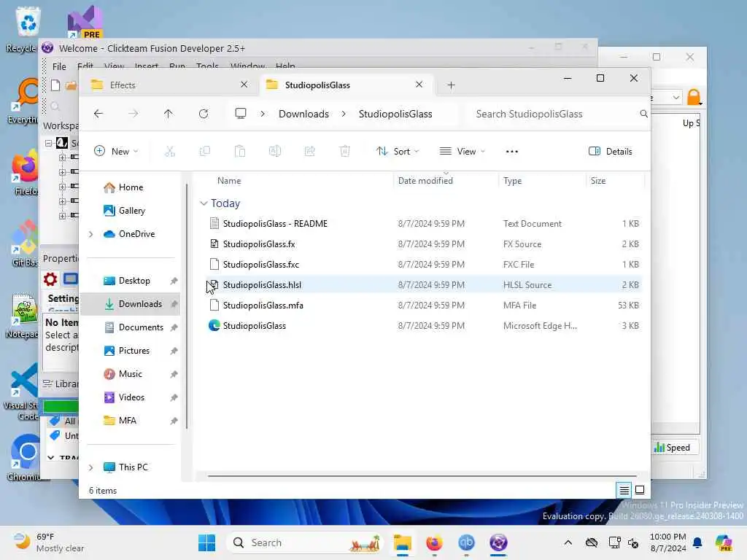This screenshot has height=560, width=747.
Task: Add a new Explorer tab
Action: (451, 85)
